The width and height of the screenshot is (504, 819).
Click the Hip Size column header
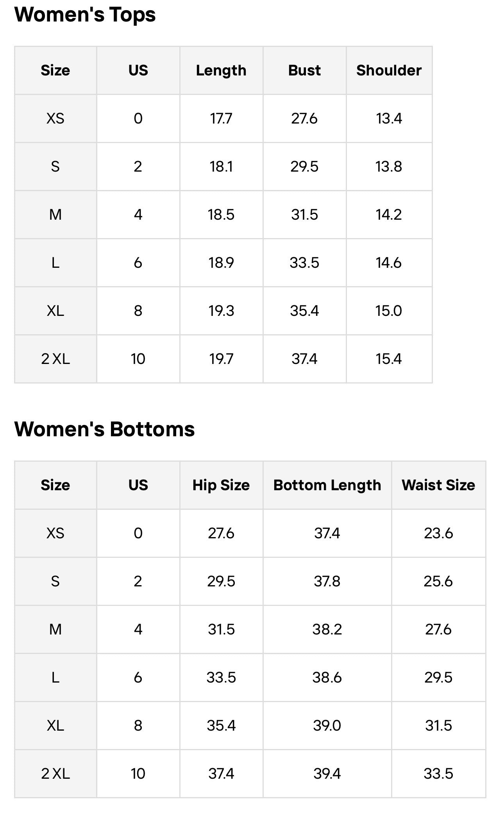[221, 485]
